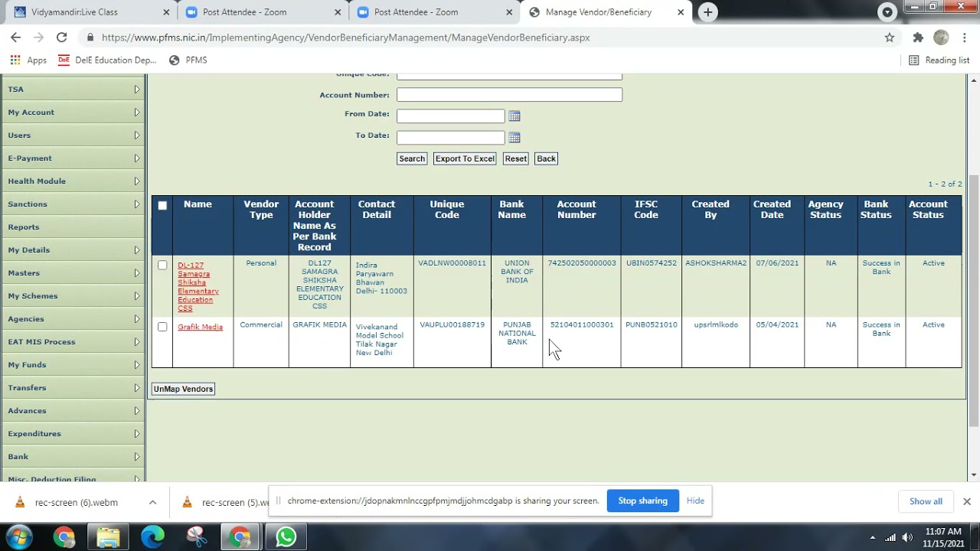Open the My Funds sidebar menu
Image resolution: width=980 pixels, height=551 pixels.
pos(73,365)
